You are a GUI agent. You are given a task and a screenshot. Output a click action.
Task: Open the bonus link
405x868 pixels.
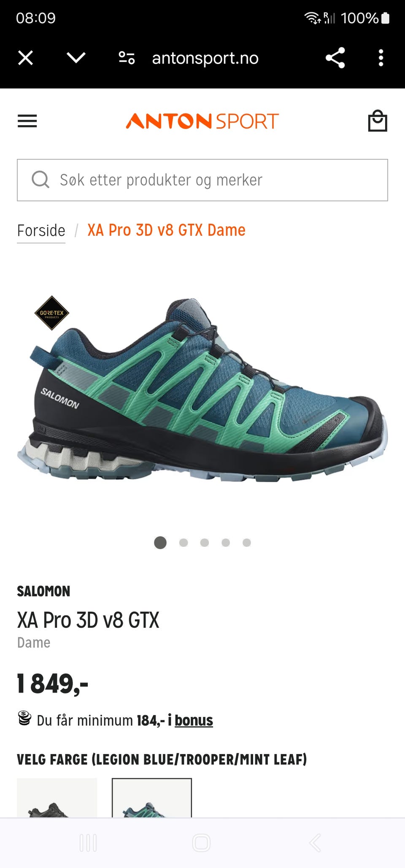[x=194, y=720]
